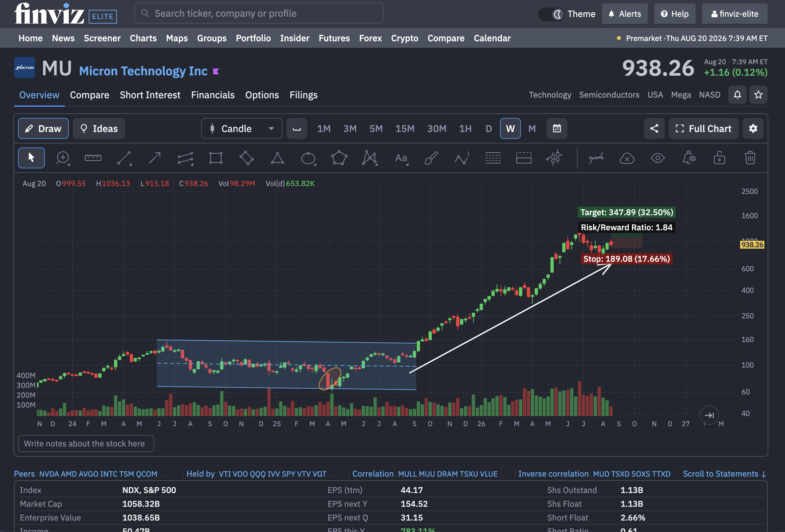Select the XABCD pattern tool
This screenshot has width=785, height=532.
point(370,158)
